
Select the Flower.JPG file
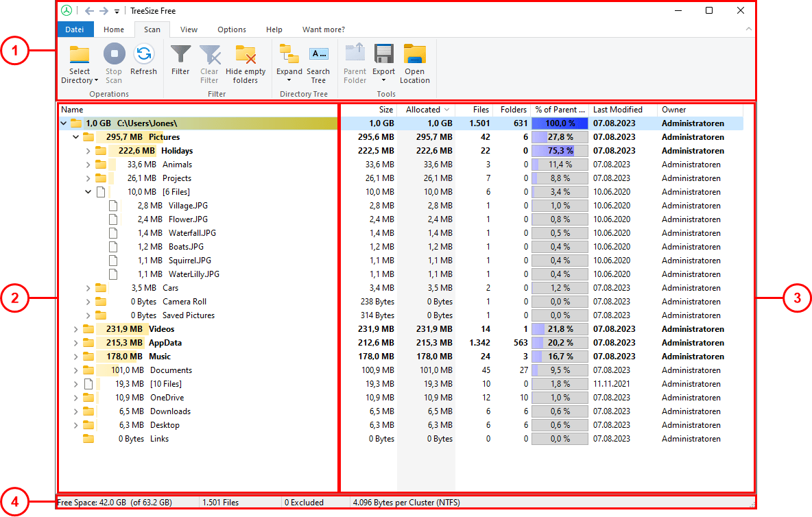pos(188,219)
